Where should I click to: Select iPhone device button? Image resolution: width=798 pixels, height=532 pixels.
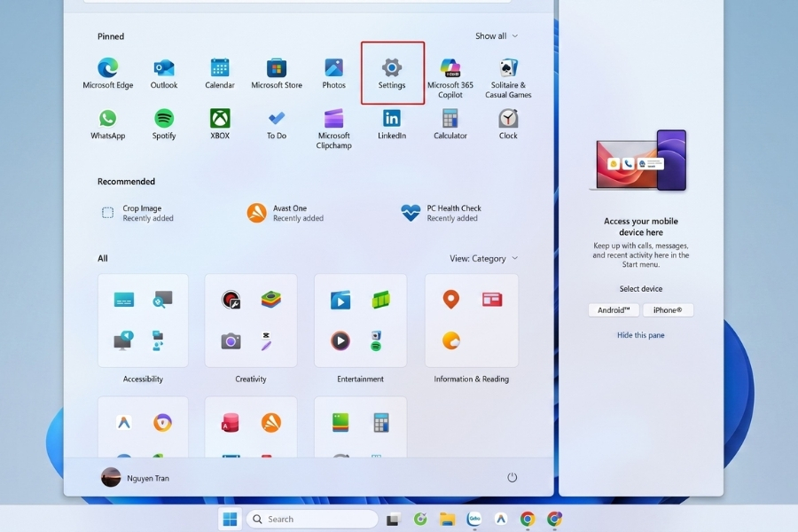point(668,310)
